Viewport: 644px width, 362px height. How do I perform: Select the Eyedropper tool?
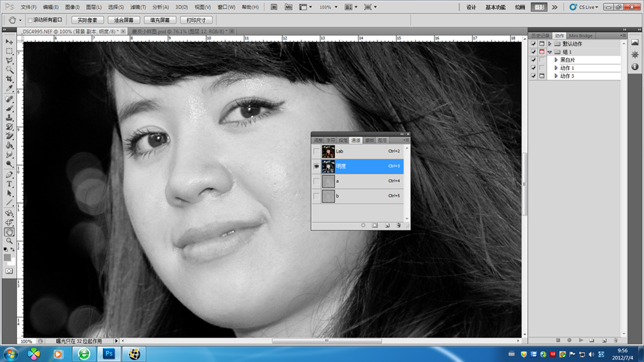(9, 88)
